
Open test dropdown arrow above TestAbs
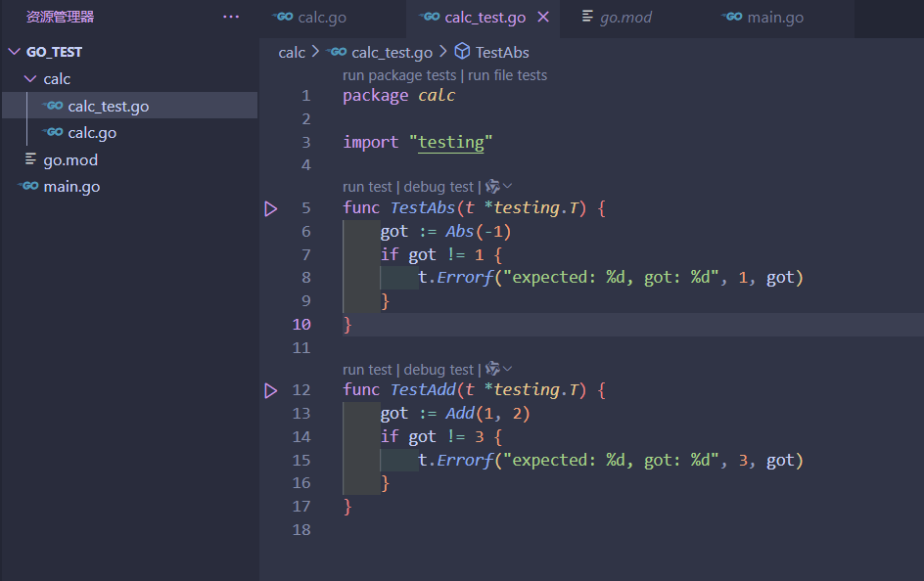(x=507, y=186)
